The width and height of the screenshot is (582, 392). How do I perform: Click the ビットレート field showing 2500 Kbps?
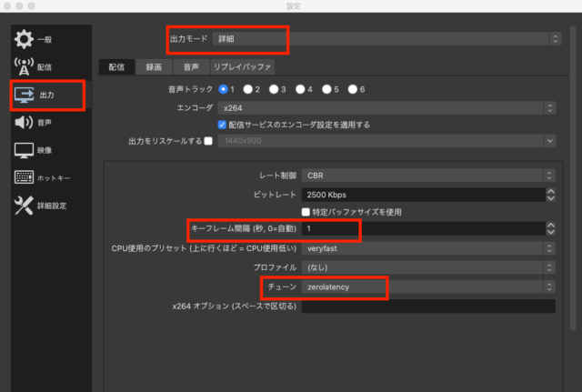(424, 195)
